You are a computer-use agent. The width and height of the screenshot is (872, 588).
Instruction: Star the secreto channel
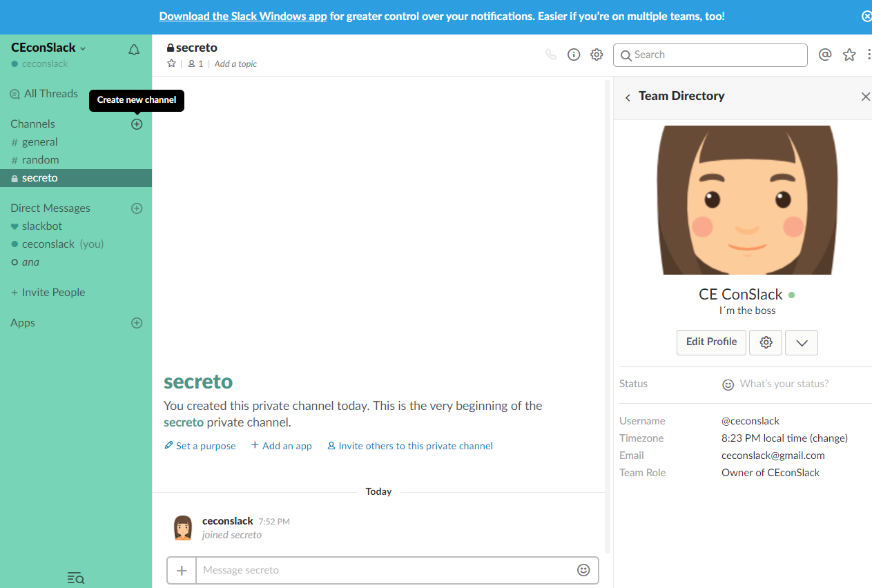[x=171, y=63]
